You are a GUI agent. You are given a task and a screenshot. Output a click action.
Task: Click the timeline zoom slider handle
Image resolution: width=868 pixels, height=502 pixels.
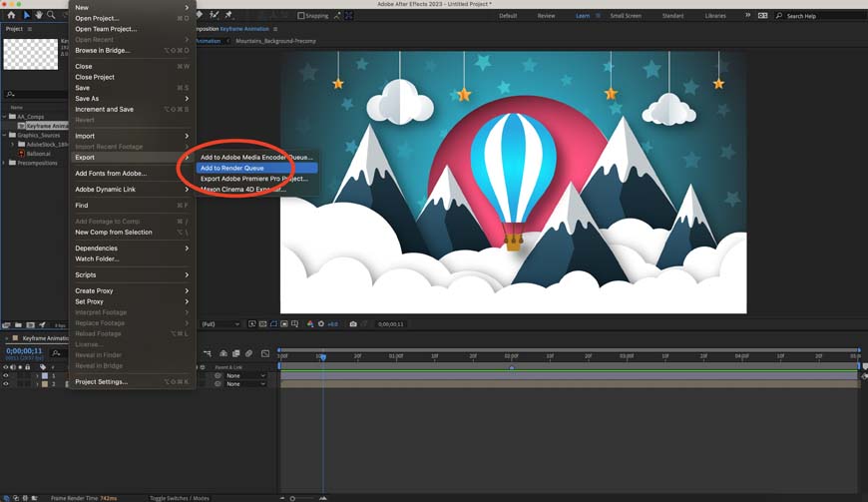point(293,498)
